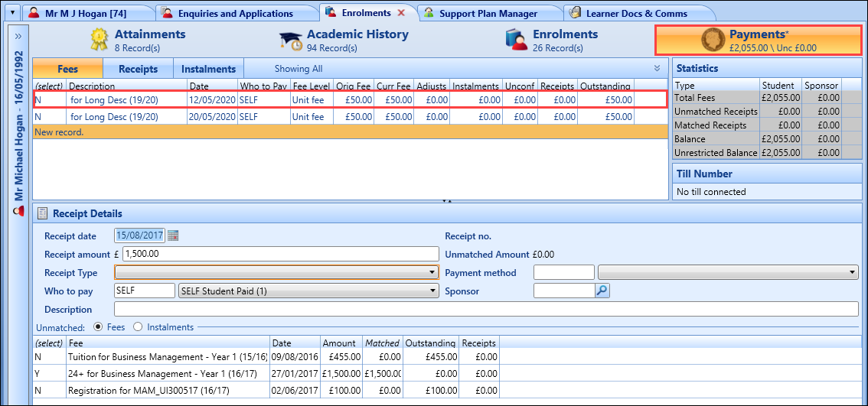Switch to Support Plan Manager tab
The height and width of the screenshot is (406, 868).
(x=488, y=13)
